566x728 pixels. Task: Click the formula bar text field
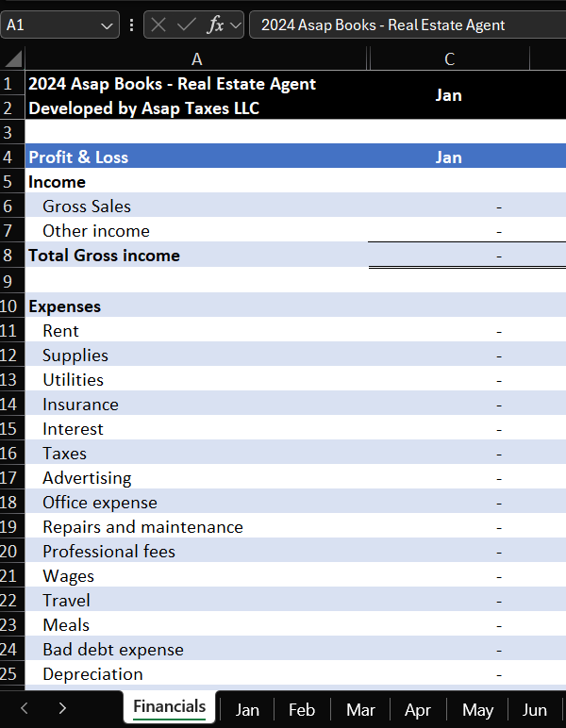pos(408,25)
